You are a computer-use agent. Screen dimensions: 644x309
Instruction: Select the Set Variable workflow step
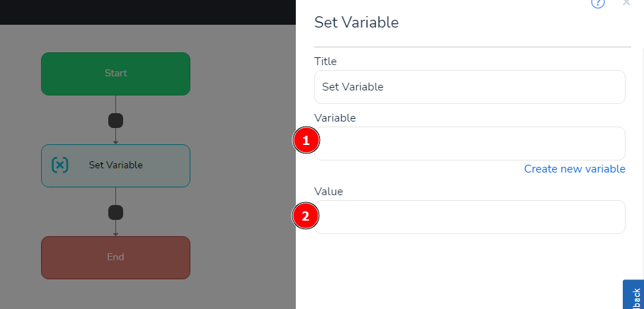pos(115,165)
